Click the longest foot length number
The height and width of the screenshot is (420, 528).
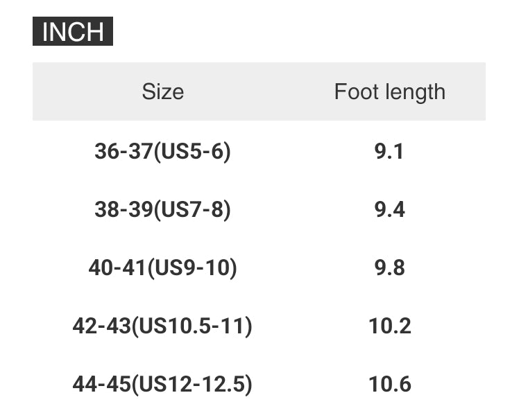click(x=389, y=384)
